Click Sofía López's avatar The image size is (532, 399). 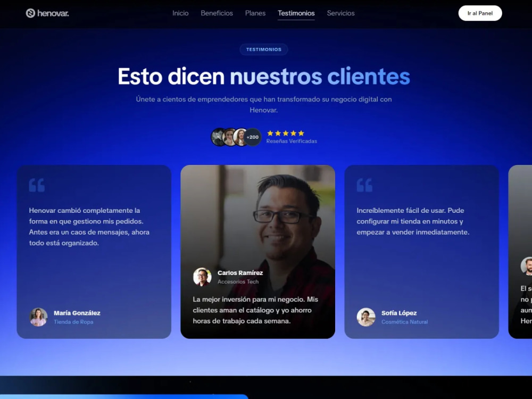[x=366, y=317]
